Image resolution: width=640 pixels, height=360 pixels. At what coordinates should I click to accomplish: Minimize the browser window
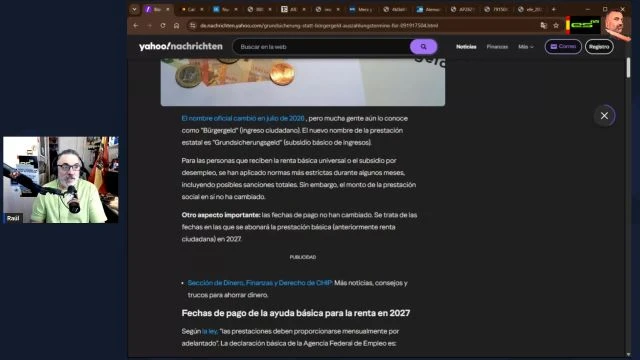tap(587, 9)
